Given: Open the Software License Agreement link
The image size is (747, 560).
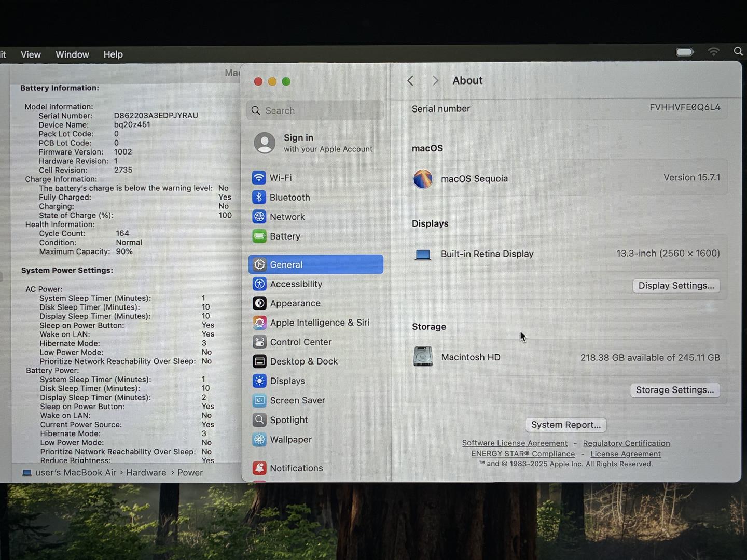Looking at the screenshot, I should 515,443.
